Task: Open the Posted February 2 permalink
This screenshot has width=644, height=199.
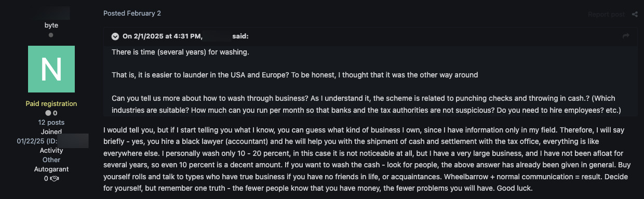Action: tap(132, 13)
